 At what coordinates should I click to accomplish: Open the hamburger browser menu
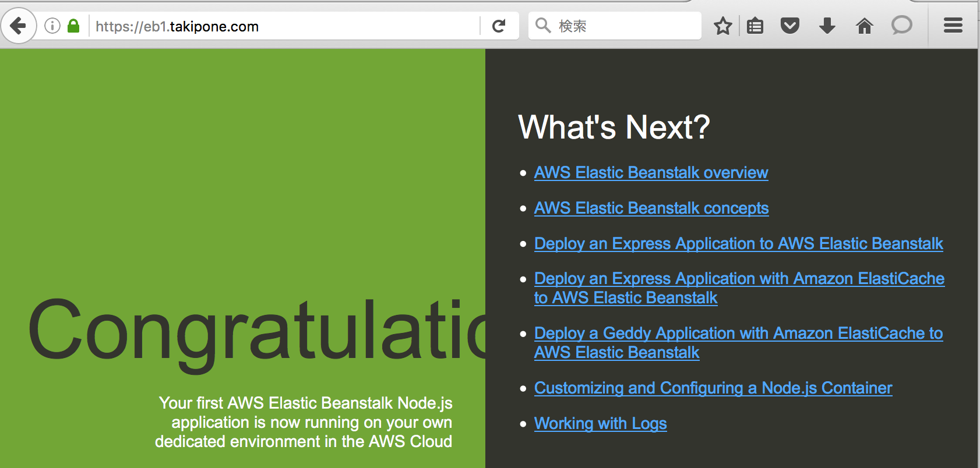[953, 26]
